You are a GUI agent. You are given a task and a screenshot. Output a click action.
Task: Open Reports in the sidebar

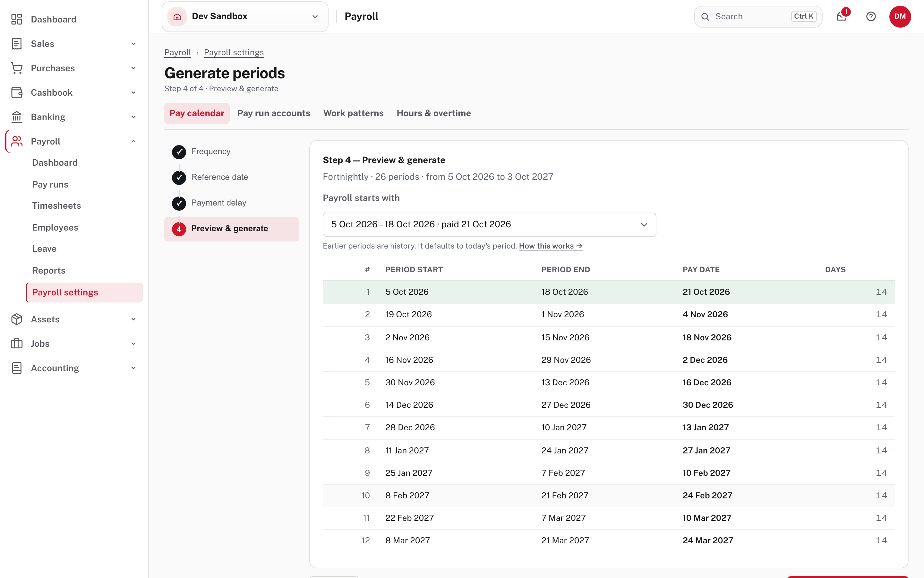[x=48, y=271]
